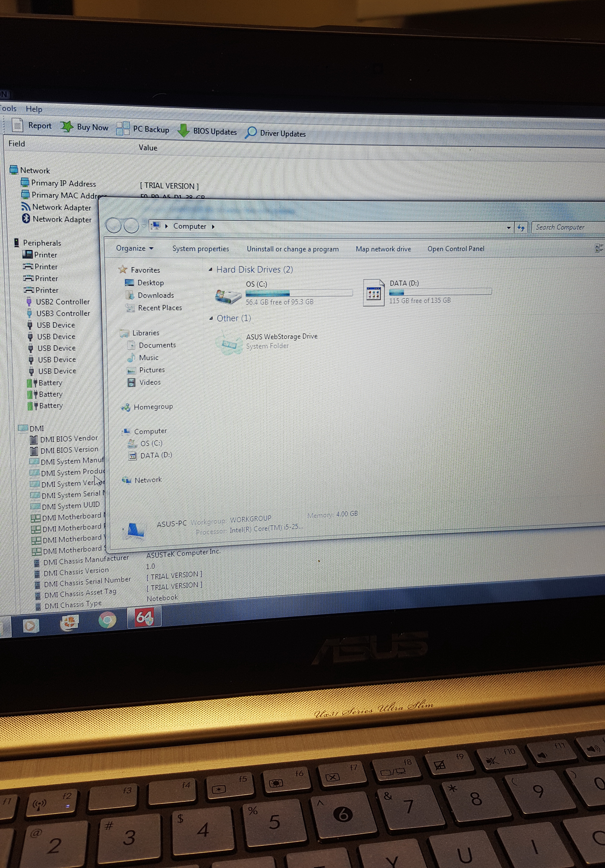
Task: Select Documents library
Action: 157,345
